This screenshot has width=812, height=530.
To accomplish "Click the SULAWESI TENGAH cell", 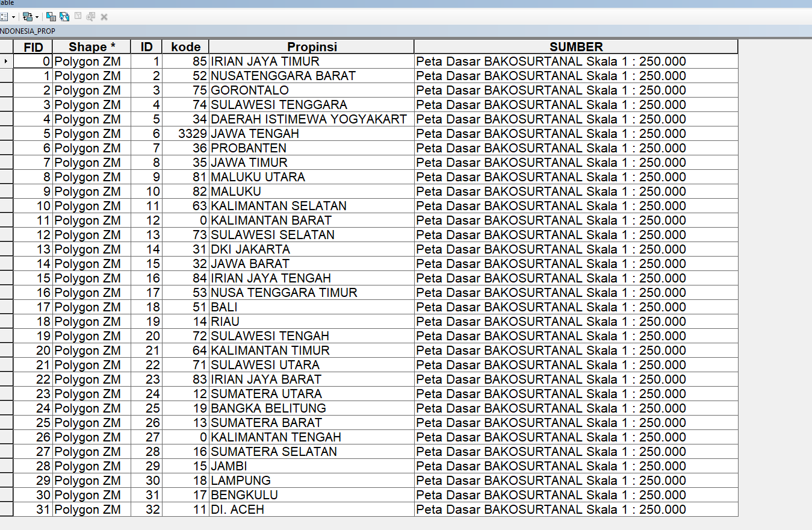I will click(x=312, y=336).
